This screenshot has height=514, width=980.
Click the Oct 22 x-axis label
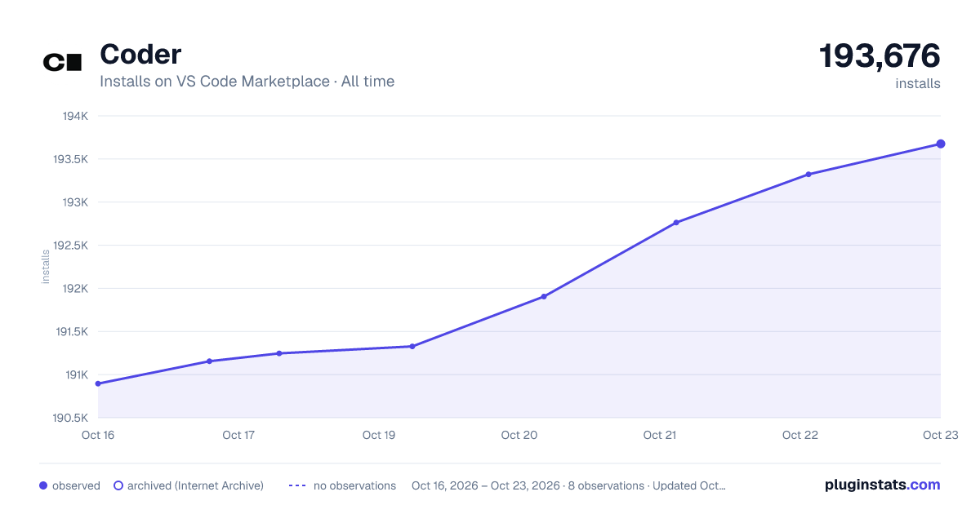click(x=800, y=435)
